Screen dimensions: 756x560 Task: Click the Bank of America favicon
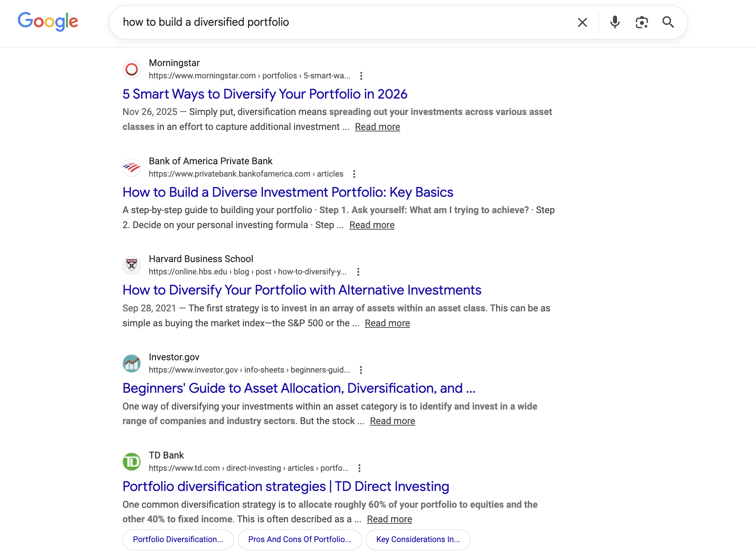pyautogui.click(x=131, y=167)
